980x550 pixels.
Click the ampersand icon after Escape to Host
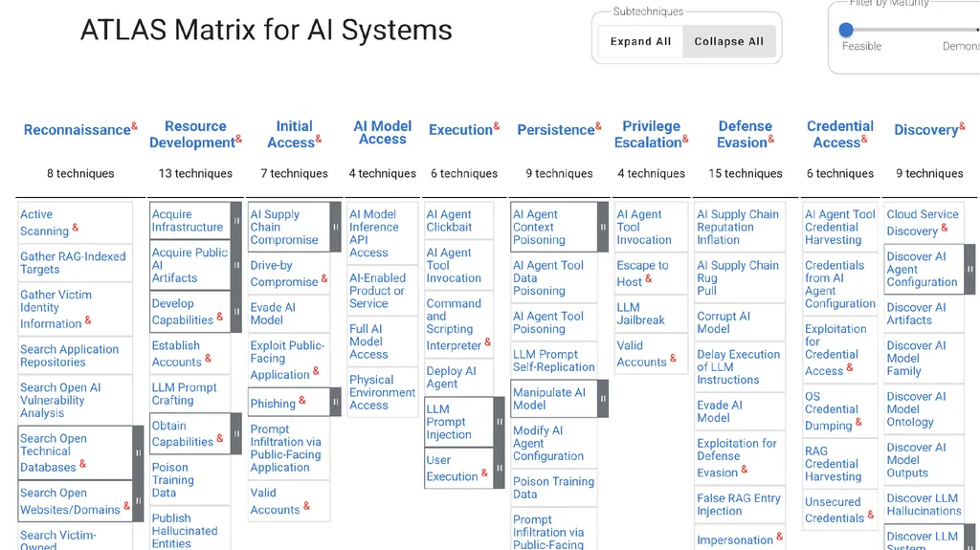coord(648,278)
